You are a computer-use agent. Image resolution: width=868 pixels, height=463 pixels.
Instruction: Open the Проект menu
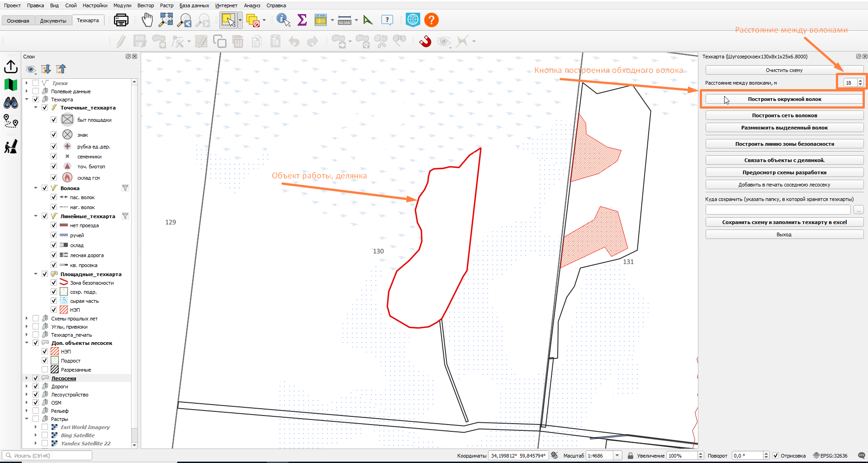tap(13, 5)
